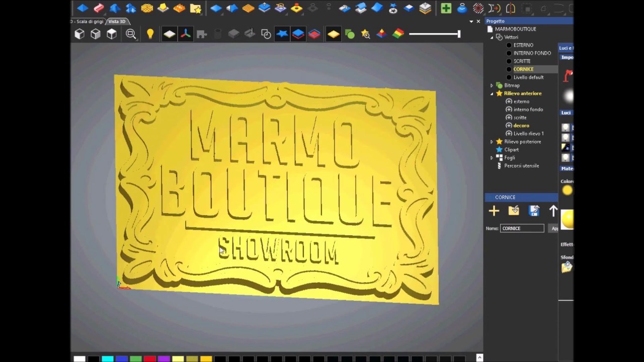644x362 pixels.
Task: Select the esterno relief layer
Action: click(x=521, y=102)
